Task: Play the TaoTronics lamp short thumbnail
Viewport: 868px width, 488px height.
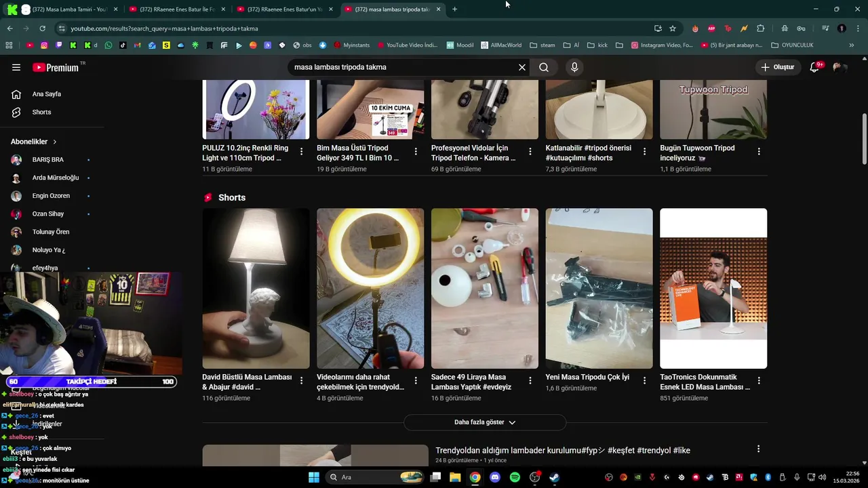Action: [713, 288]
